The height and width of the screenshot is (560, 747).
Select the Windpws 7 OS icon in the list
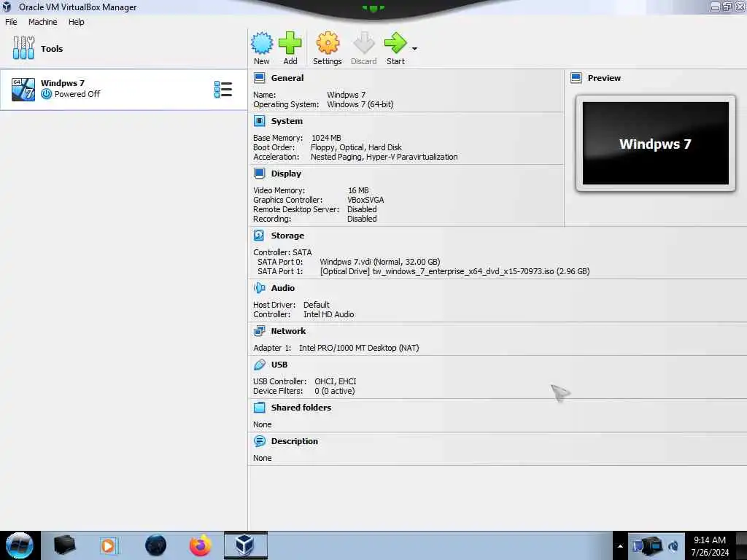23,90
